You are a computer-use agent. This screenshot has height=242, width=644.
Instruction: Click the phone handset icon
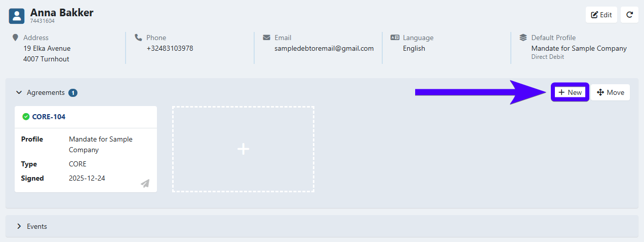(x=138, y=38)
